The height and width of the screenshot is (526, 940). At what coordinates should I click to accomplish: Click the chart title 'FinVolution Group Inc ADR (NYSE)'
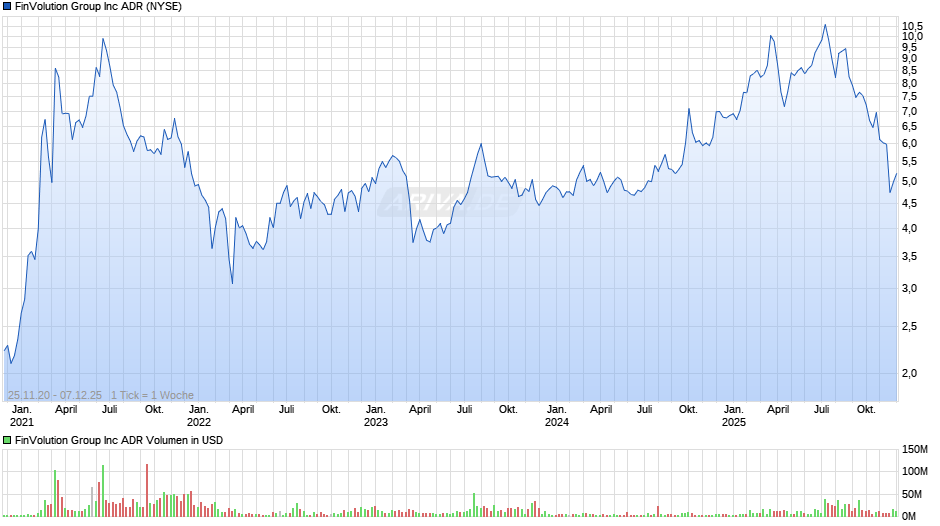click(x=98, y=7)
